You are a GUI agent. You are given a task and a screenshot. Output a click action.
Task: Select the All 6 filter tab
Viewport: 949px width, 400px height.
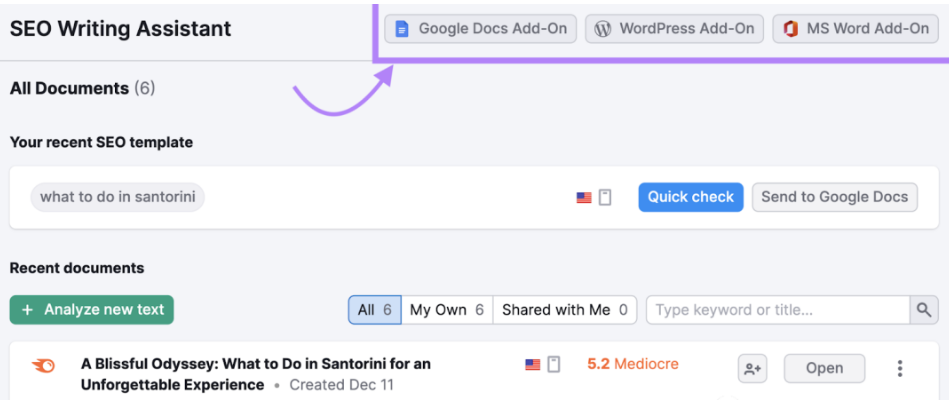(375, 310)
